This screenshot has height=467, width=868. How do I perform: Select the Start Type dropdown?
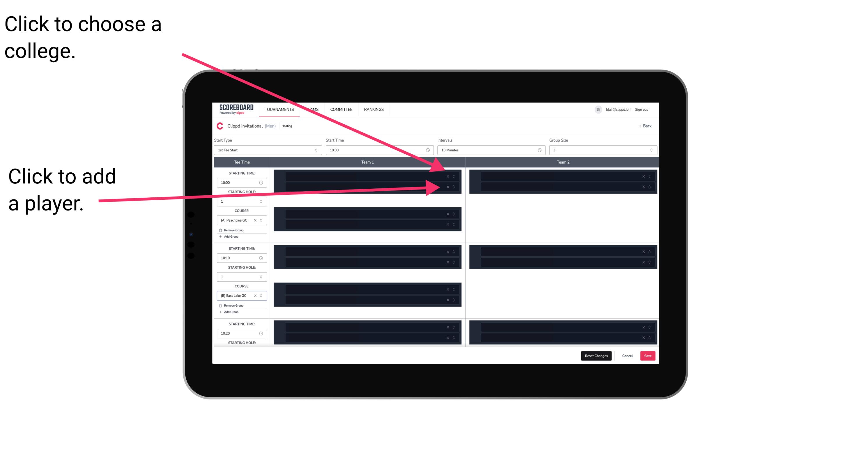point(267,150)
